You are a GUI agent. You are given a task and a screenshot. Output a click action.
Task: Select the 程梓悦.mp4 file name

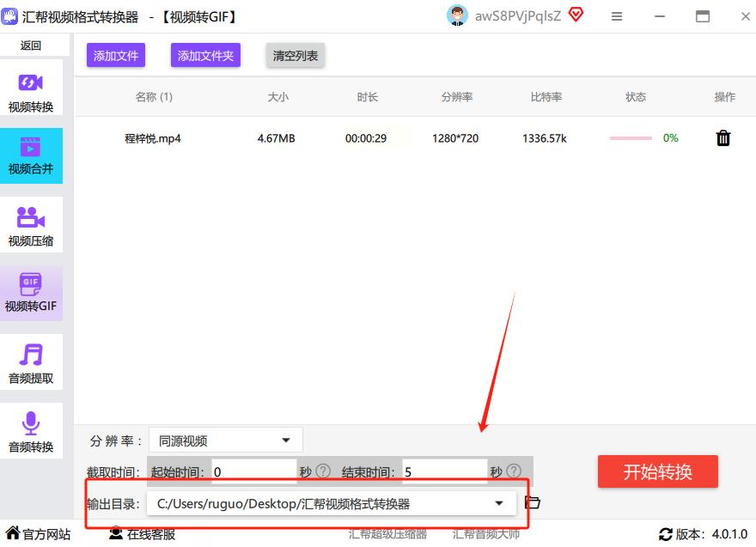[x=152, y=138]
